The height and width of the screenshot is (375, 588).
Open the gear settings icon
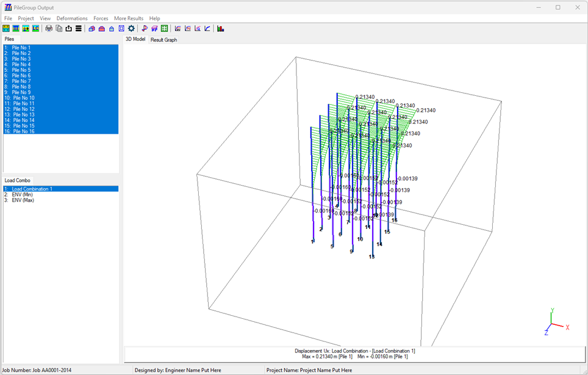pos(131,29)
